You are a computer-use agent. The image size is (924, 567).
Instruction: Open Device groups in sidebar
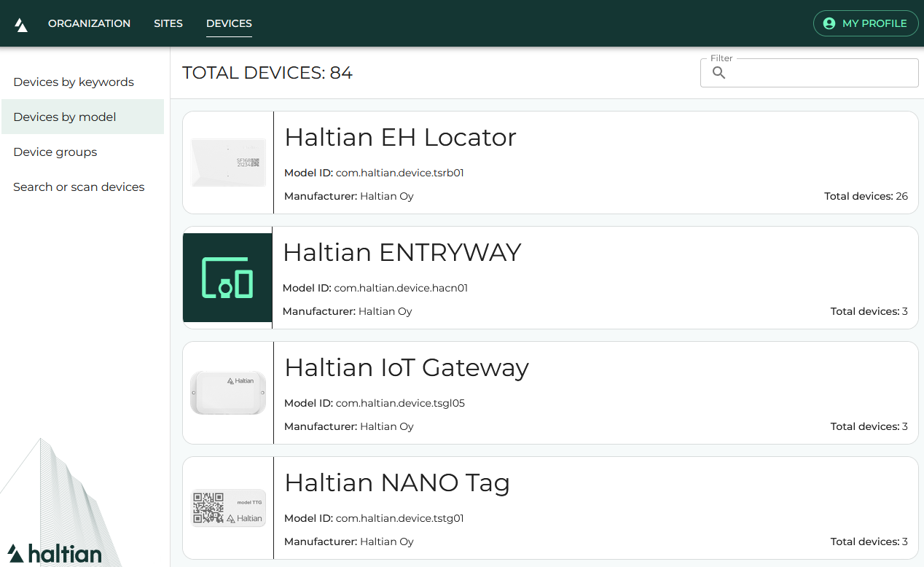55,152
